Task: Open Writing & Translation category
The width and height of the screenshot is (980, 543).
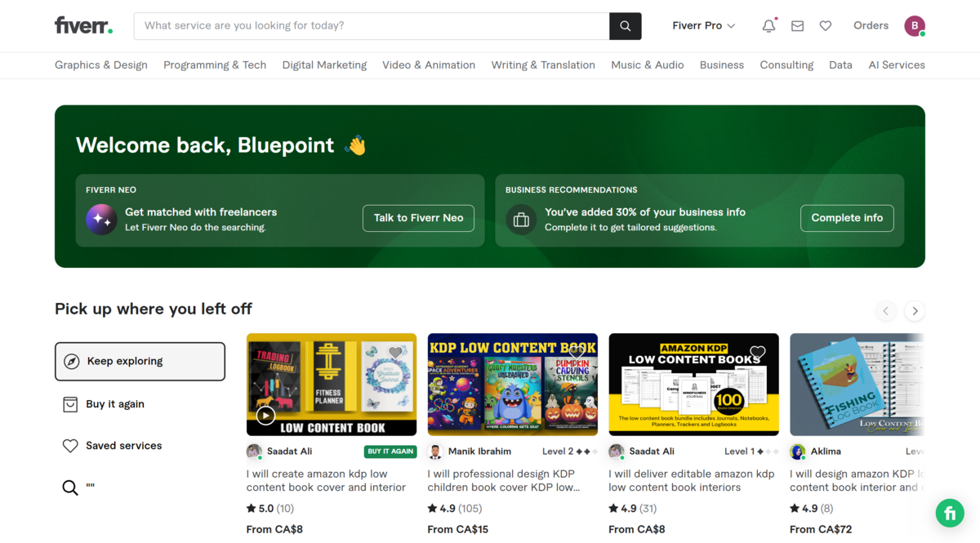Action: (543, 65)
